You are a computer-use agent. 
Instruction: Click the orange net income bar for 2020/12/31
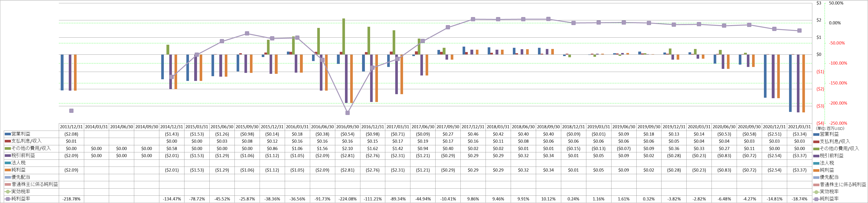pos(778,76)
